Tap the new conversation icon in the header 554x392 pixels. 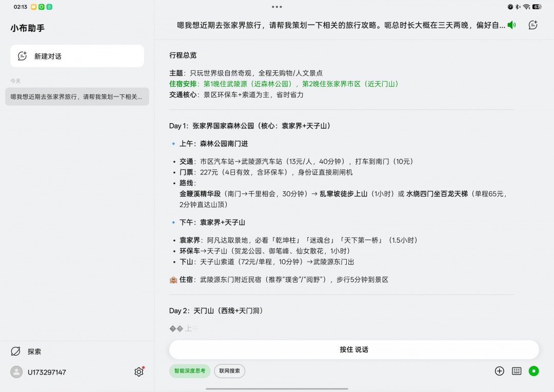[533, 25]
